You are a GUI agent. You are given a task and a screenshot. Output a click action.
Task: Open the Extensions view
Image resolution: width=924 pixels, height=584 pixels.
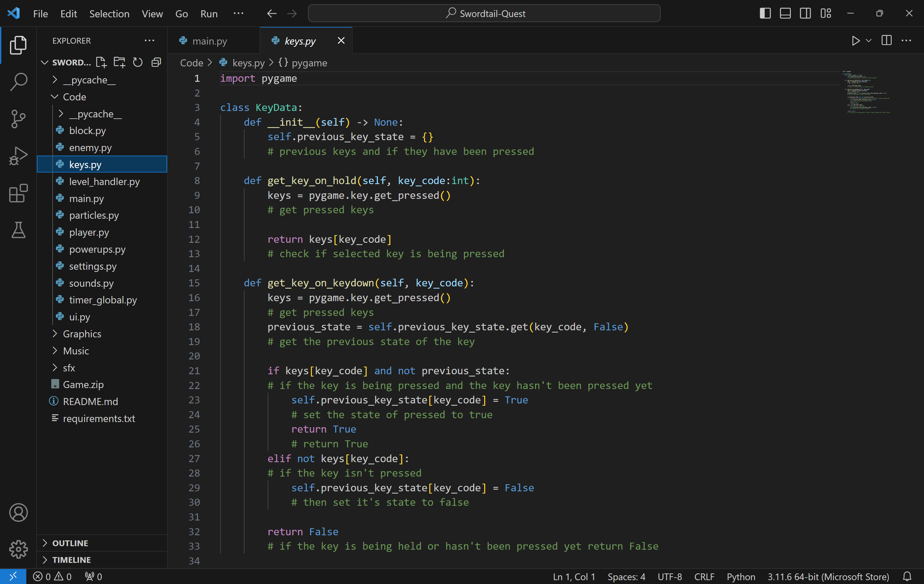pyautogui.click(x=18, y=193)
